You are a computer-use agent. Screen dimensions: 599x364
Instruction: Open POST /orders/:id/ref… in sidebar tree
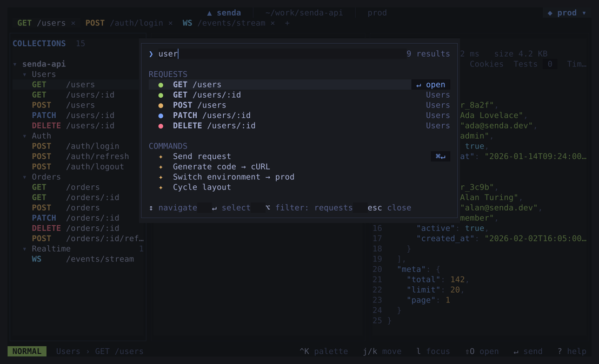click(x=78, y=239)
